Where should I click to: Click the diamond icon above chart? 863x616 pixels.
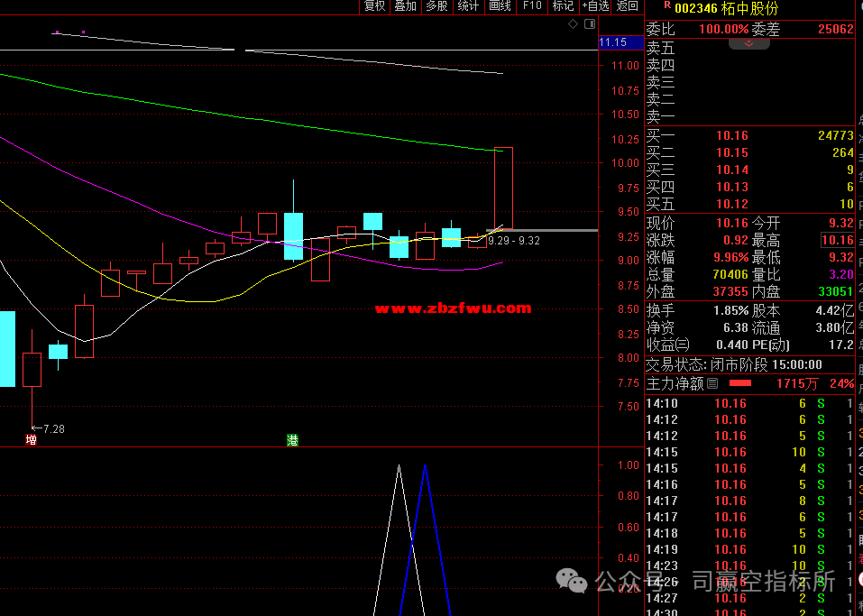573,23
